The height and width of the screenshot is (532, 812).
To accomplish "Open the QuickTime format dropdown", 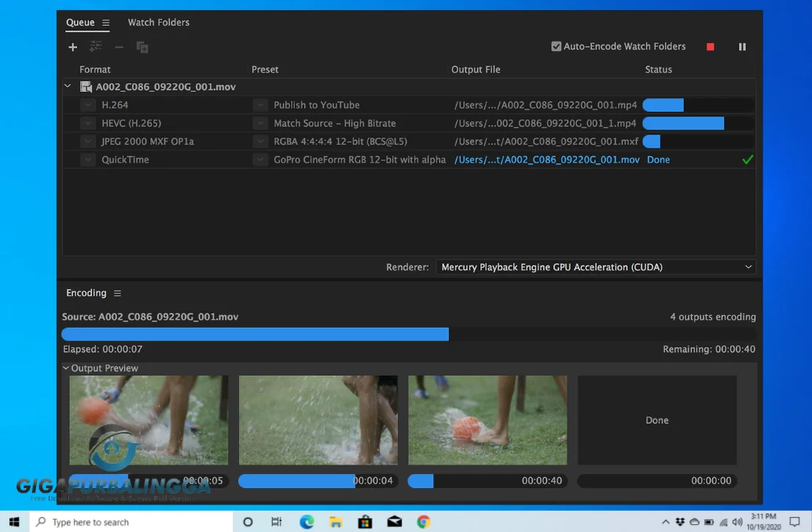I will [88, 160].
